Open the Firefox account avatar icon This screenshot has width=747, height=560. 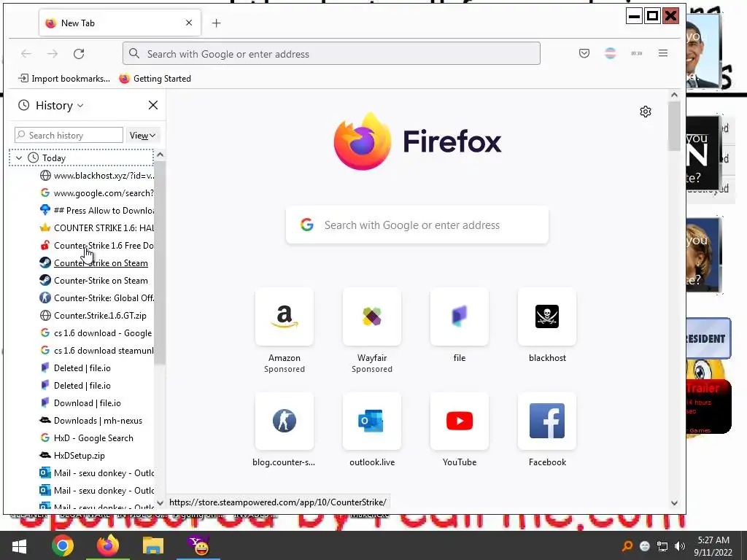611,53
